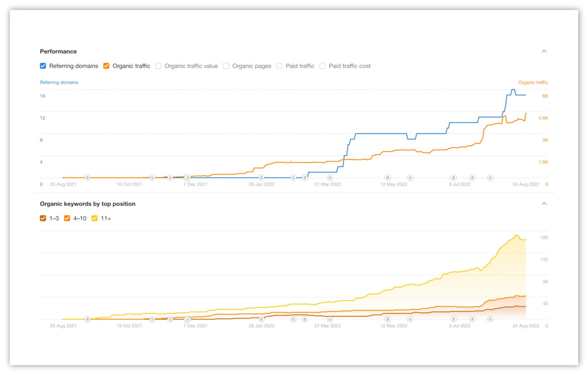588x375 pixels.
Task: Collapse the Performance section
Action: point(545,51)
